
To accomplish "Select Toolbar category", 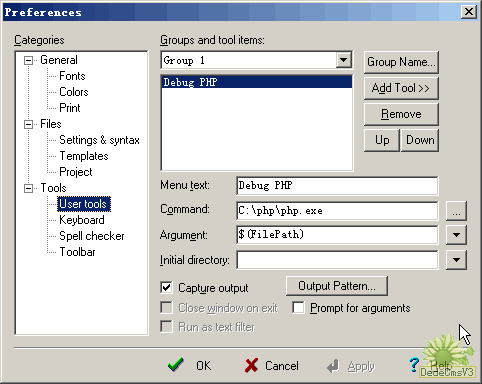I will [77, 252].
